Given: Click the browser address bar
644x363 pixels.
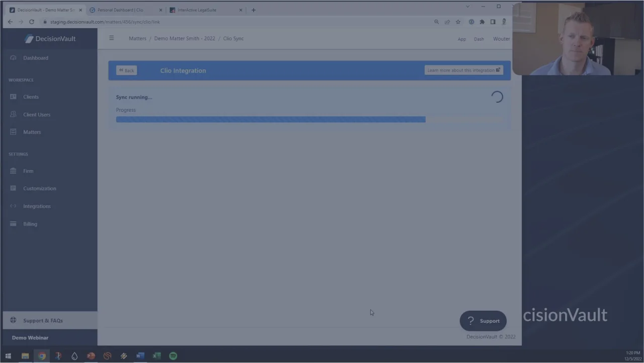Looking at the screenshot, I should 236,22.
